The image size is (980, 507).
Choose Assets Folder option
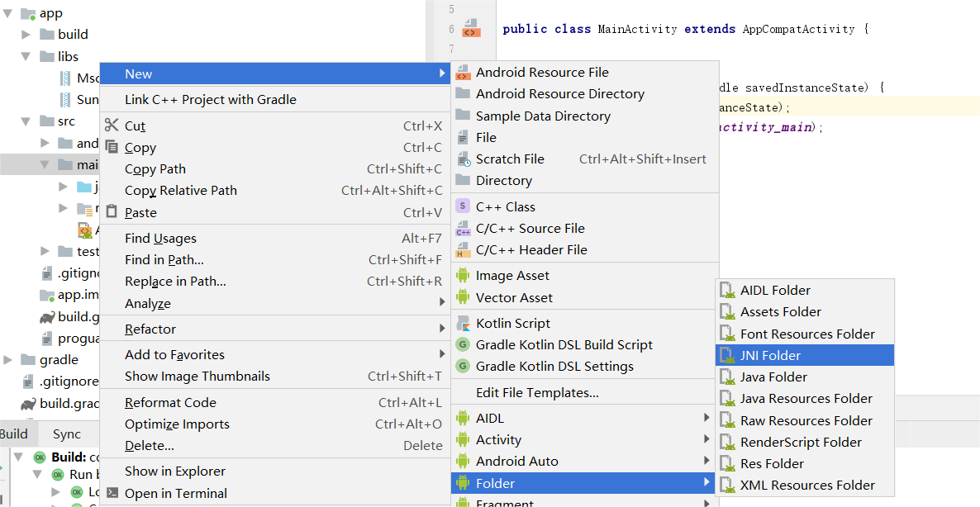tap(780, 311)
